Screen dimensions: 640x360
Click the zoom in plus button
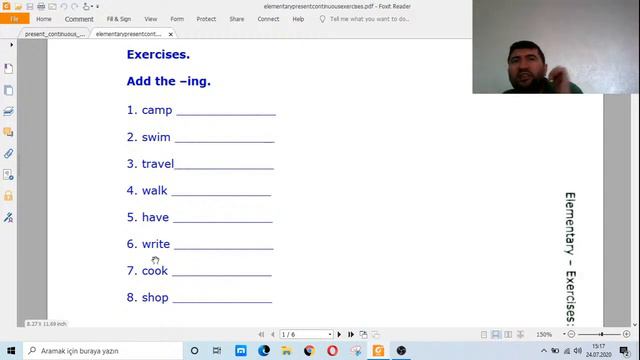pos(627,334)
